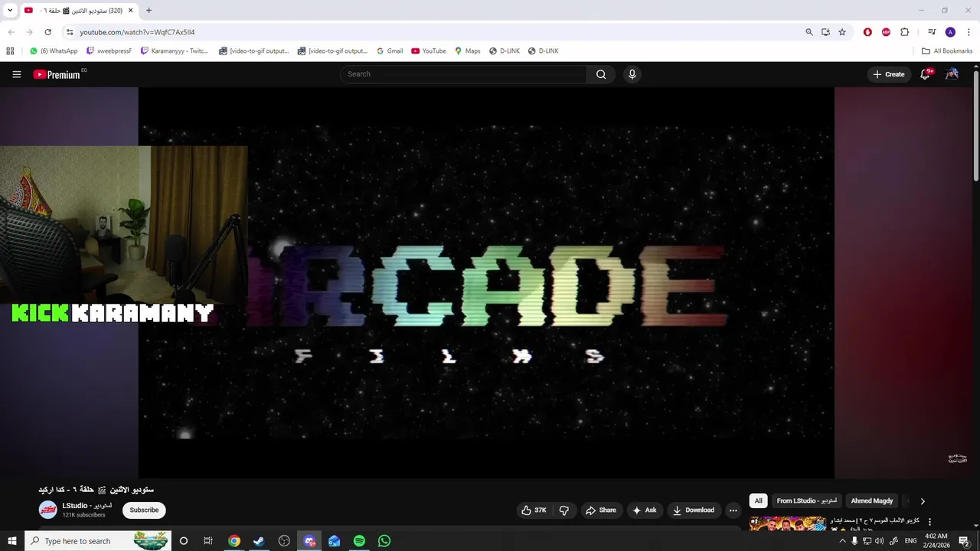
Task: Like the video with thumbs up
Action: [x=534, y=510]
